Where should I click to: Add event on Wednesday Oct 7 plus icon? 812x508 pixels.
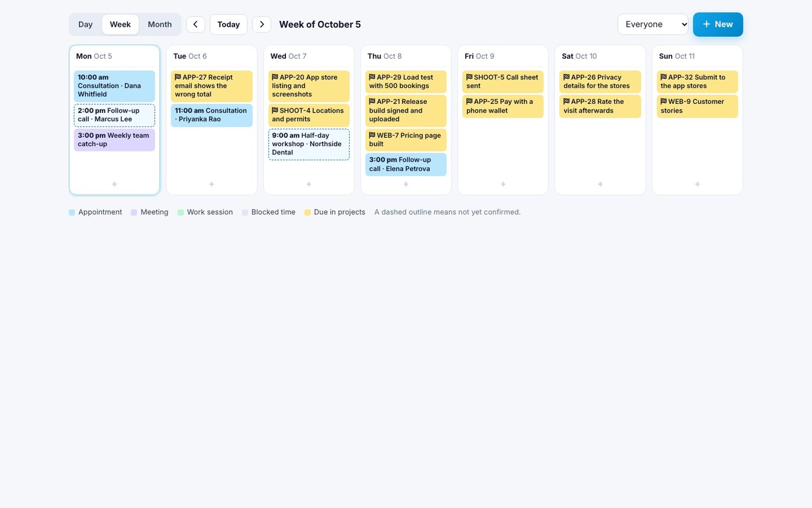tap(309, 184)
